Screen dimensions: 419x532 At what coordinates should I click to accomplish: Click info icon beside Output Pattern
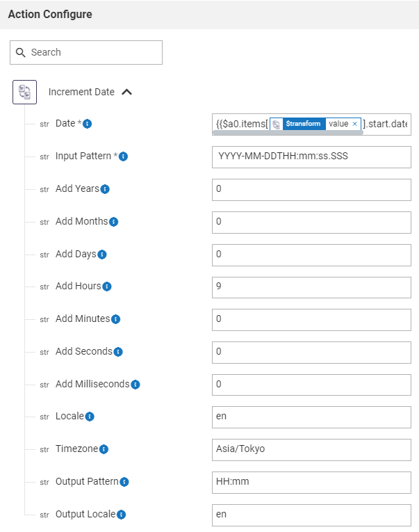pos(124,482)
